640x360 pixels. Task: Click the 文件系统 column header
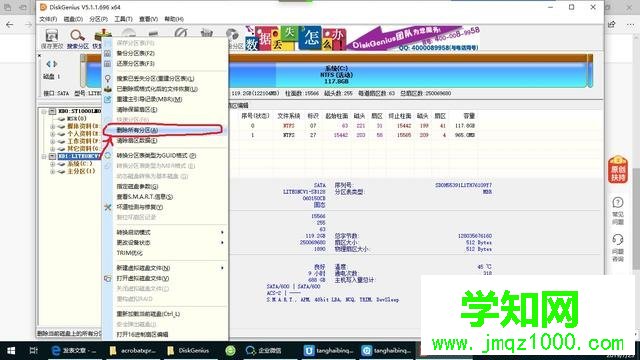point(289,116)
